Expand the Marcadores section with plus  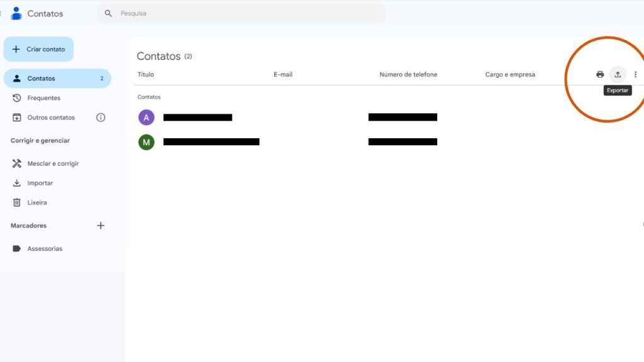tap(101, 225)
